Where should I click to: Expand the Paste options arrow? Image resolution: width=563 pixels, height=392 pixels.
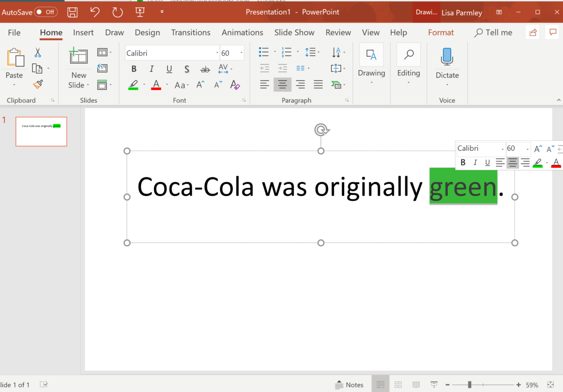tap(14, 85)
